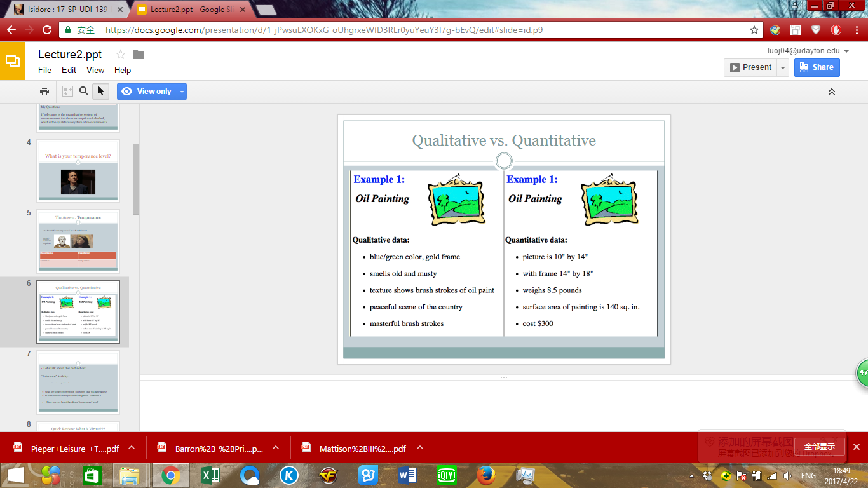The image size is (868, 488).
Task: Open the View menu
Action: (x=95, y=70)
